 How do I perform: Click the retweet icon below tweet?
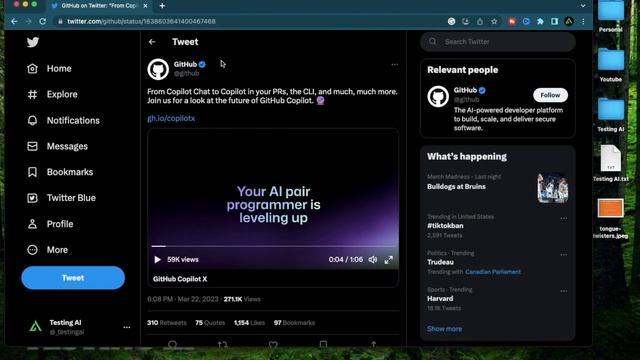tap(222, 344)
